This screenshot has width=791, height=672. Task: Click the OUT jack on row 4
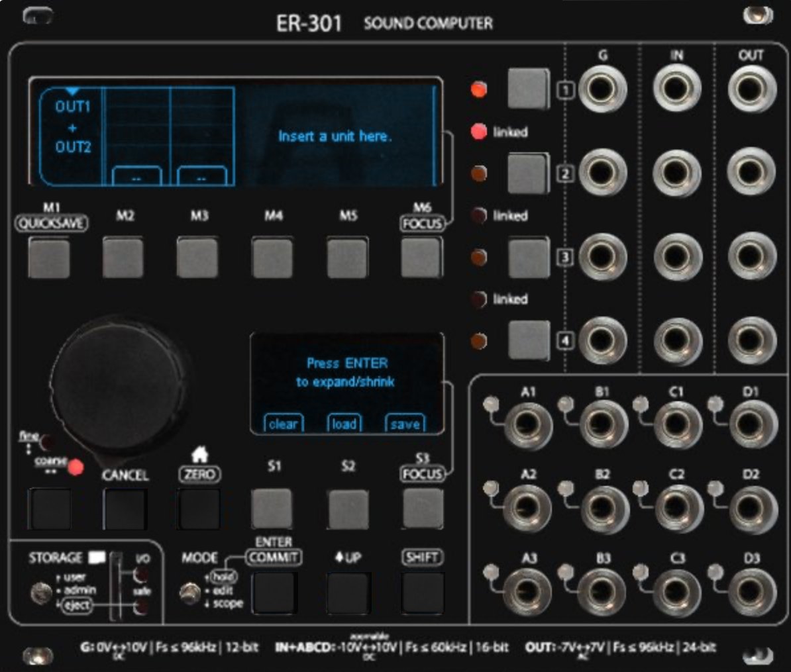pyautogui.click(x=751, y=341)
